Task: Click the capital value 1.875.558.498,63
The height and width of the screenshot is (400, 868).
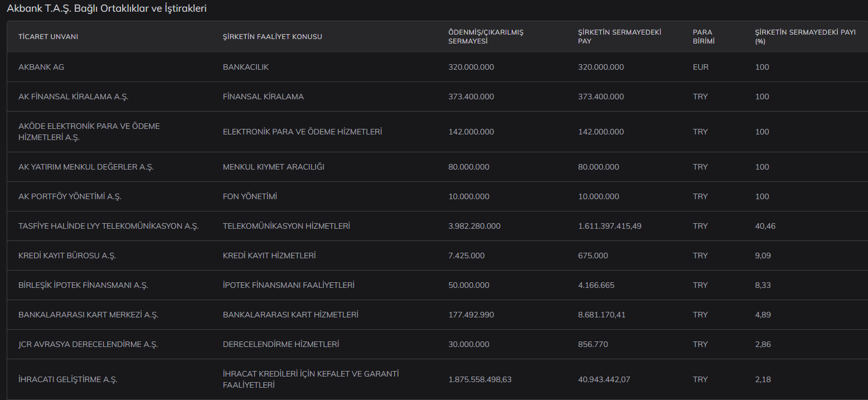Action: pos(480,379)
